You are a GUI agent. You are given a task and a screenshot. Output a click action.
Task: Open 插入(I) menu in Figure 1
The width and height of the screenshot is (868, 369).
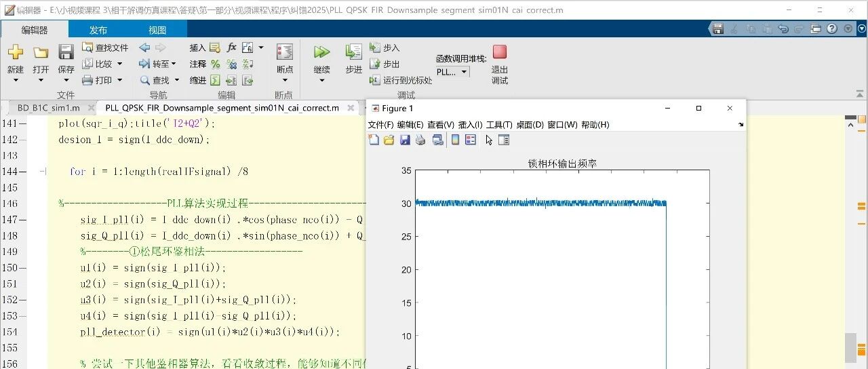point(470,125)
